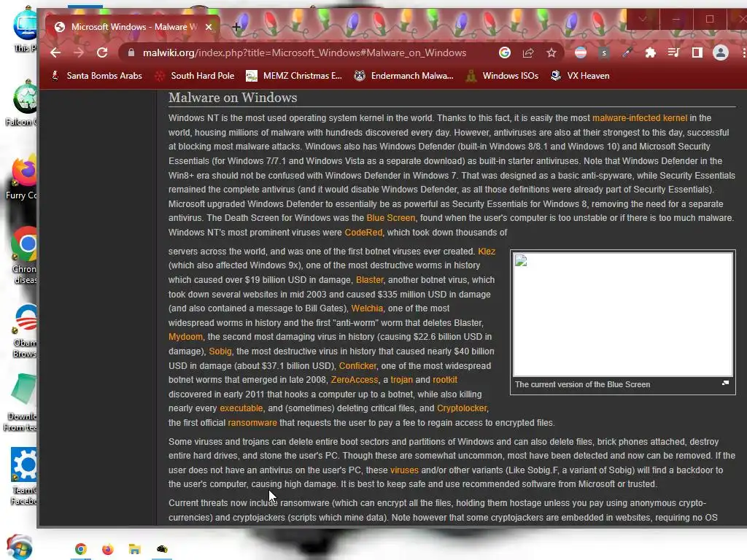Select the Microsoft Windows - Malware tab
747x560 pixels.
(133, 27)
